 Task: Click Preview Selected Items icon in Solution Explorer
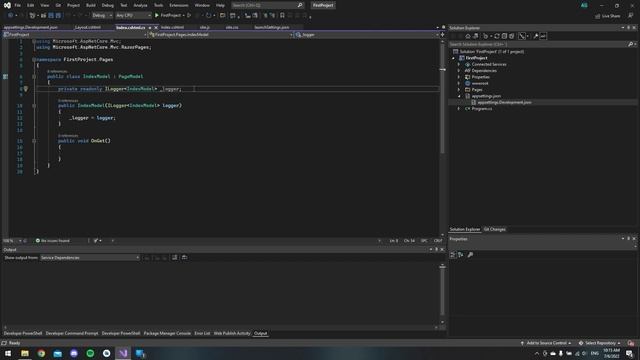point(543,36)
